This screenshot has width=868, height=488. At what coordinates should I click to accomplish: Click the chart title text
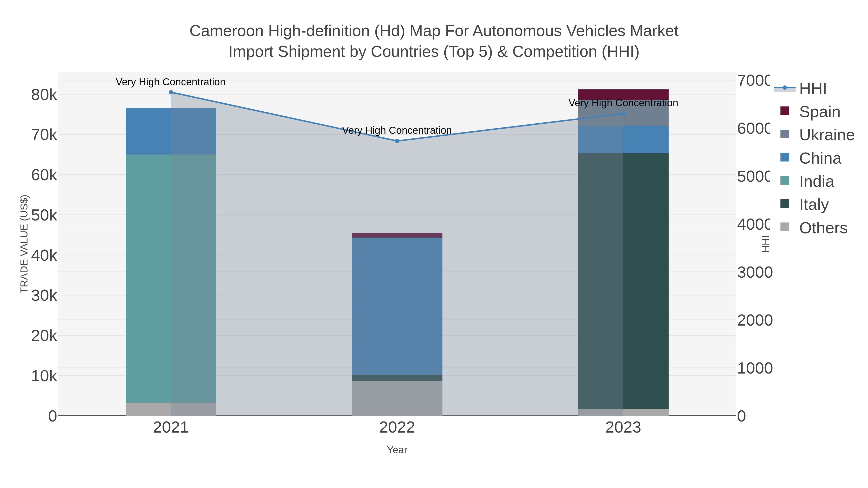[x=434, y=41]
